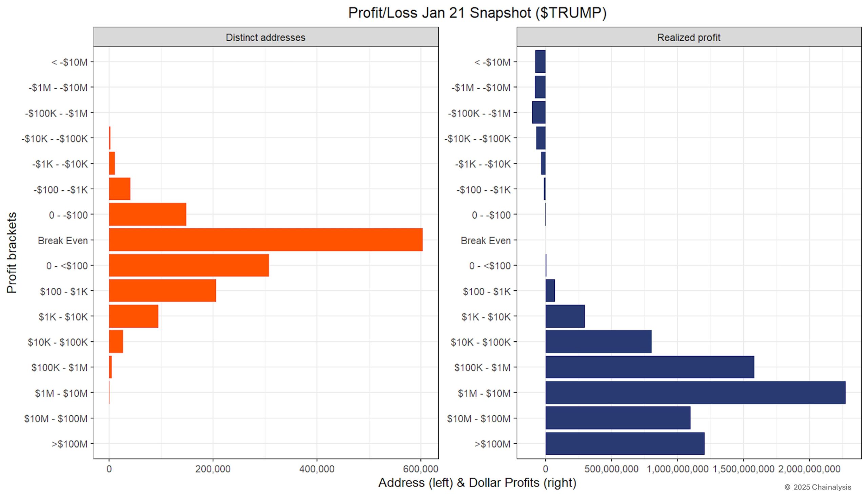Select the -$100 - -$1K addresses bar
The image size is (868, 497).
pos(119,189)
